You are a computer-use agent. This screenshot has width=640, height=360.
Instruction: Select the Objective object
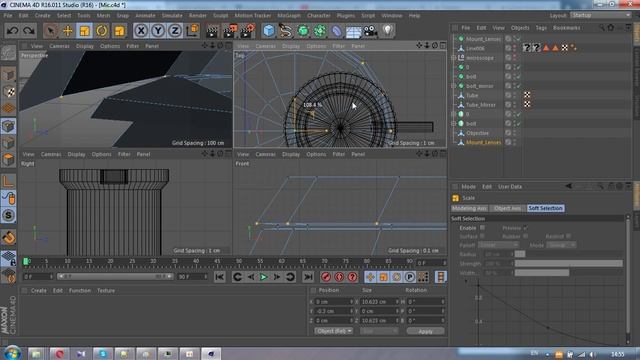[x=477, y=133]
